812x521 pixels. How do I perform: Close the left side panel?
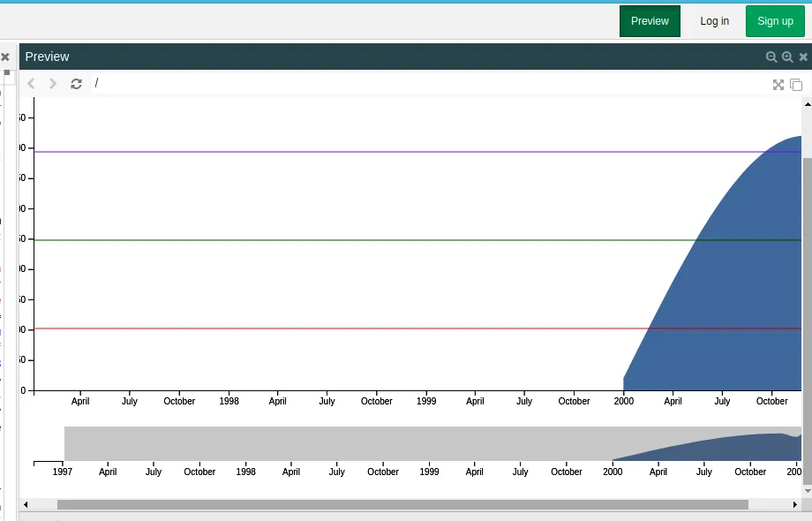[x=5, y=57]
